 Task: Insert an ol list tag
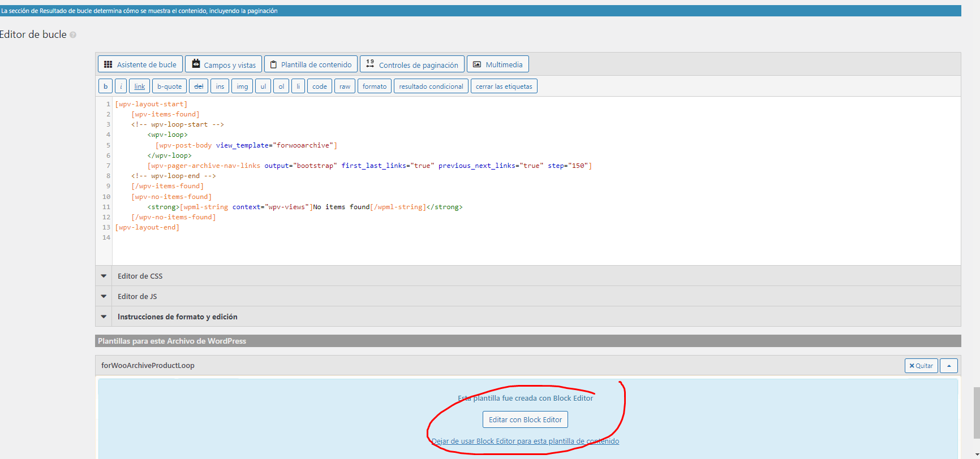click(x=281, y=86)
